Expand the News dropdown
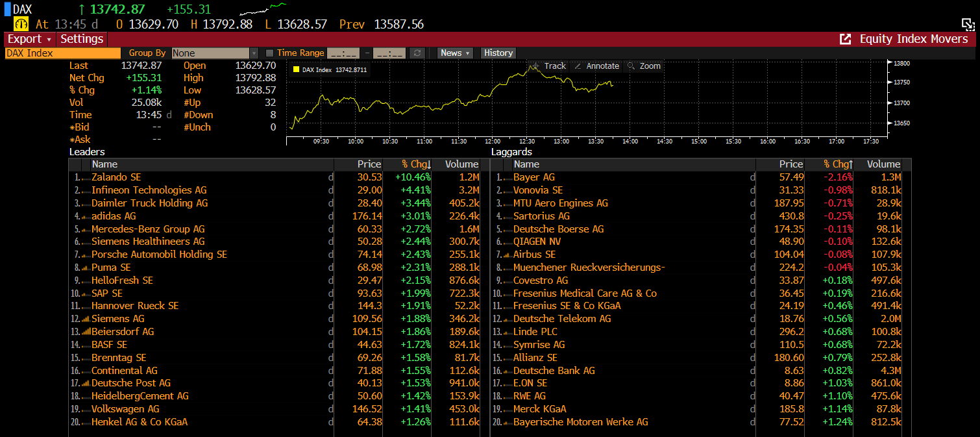The width and height of the screenshot is (980, 437). tap(455, 53)
